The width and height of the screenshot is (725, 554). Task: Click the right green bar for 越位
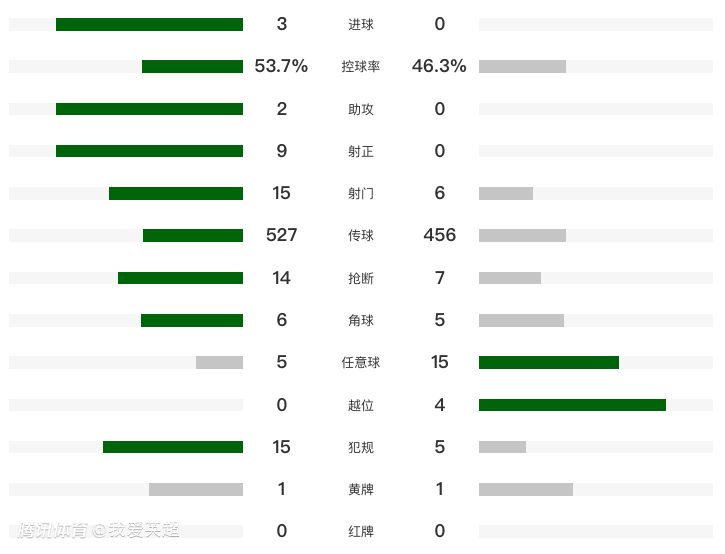tap(572, 405)
